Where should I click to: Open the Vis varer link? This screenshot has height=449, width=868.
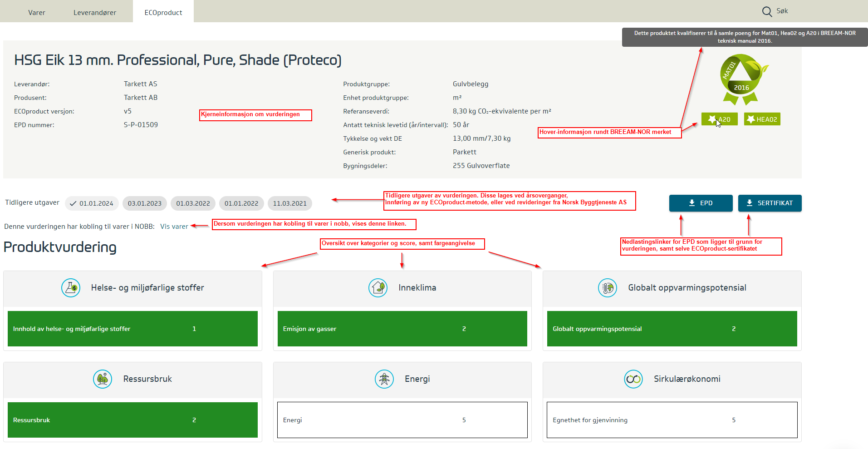(174, 227)
